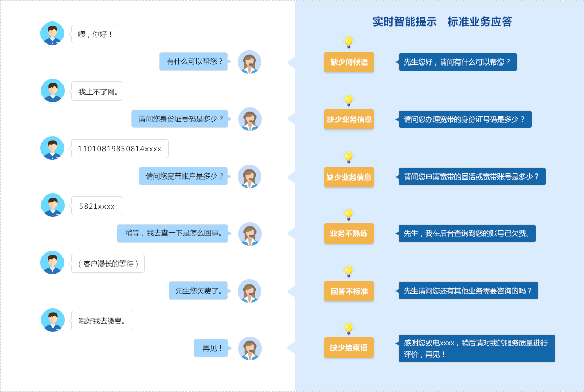Select the orange 缺少问候语 tag

[349, 61]
